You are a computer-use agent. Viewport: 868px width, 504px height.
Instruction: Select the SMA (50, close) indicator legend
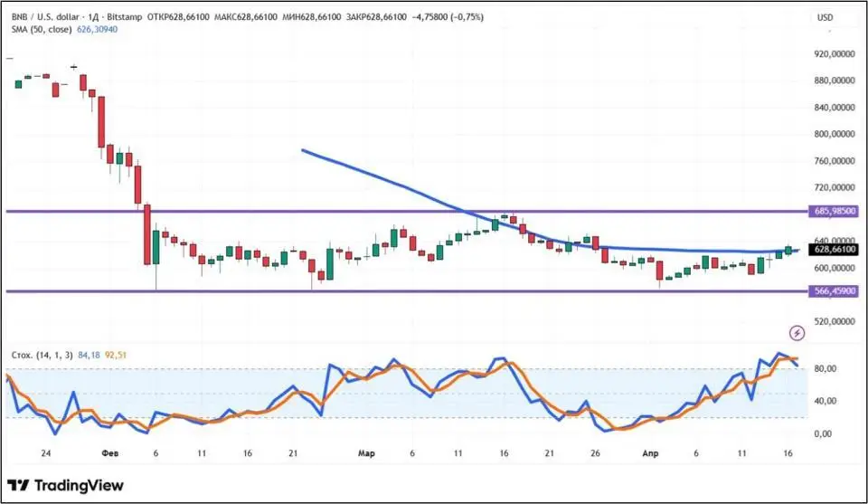[x=42, y=29]
